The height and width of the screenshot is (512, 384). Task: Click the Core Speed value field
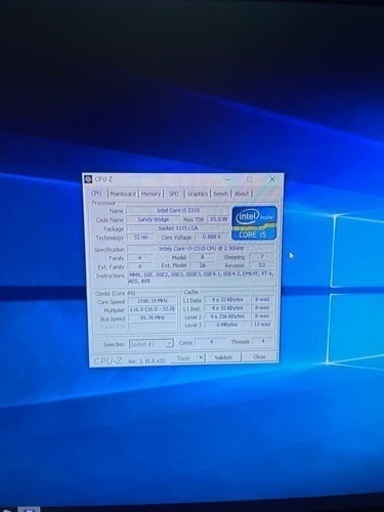pyautogui.click(x=152, y=301)
